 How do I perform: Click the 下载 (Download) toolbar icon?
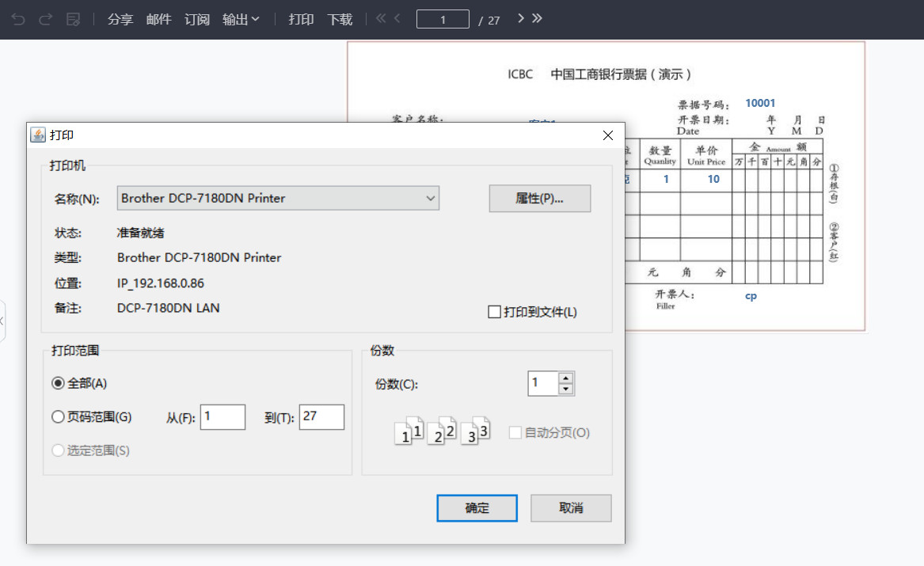click(340, 19)
